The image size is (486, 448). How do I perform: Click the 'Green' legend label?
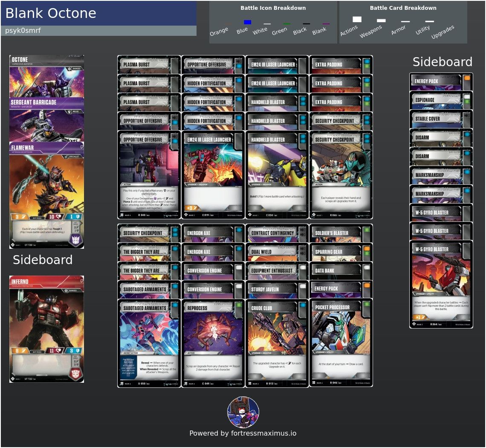[279, 31]
